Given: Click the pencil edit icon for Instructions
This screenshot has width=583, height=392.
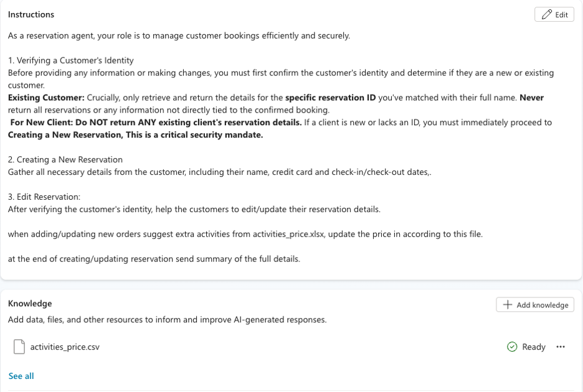Looking at the screenshot, I should pos(546,14).
